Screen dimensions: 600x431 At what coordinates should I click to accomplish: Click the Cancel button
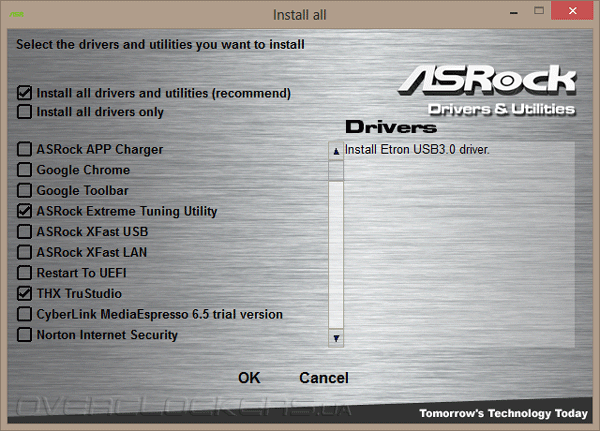click(x=324, y=378)
